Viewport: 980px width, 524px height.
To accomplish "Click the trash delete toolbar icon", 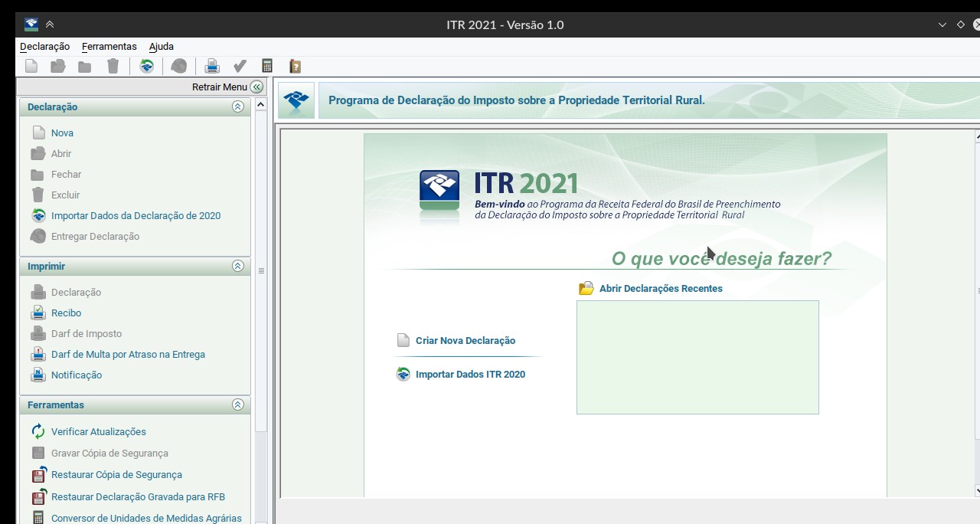I will (113, 66).
